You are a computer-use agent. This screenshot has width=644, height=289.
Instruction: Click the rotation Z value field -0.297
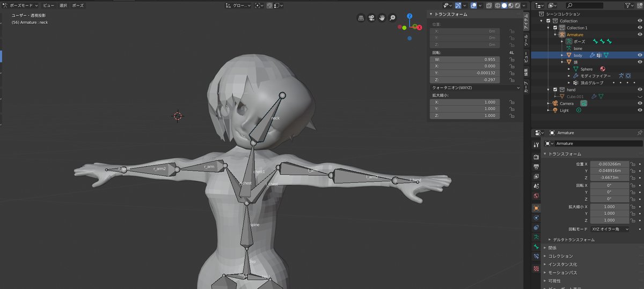(465, 80)
